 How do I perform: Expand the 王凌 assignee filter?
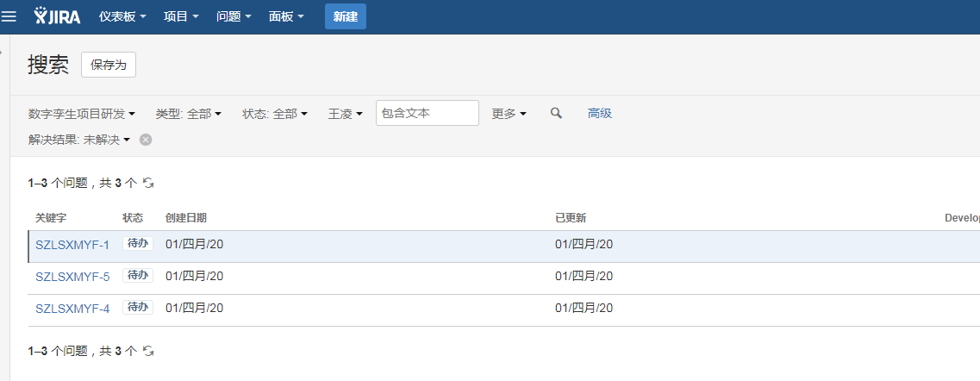[x=346, y=114]
